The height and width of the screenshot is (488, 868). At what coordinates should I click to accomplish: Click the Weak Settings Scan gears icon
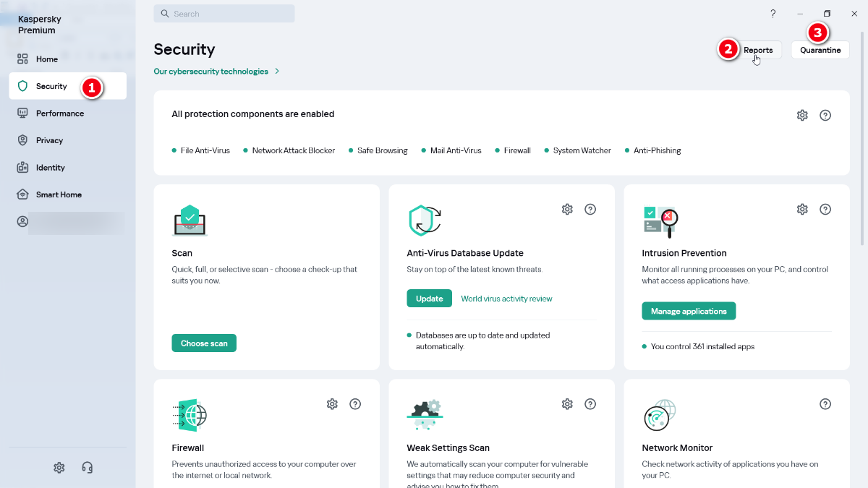(425, 415)
